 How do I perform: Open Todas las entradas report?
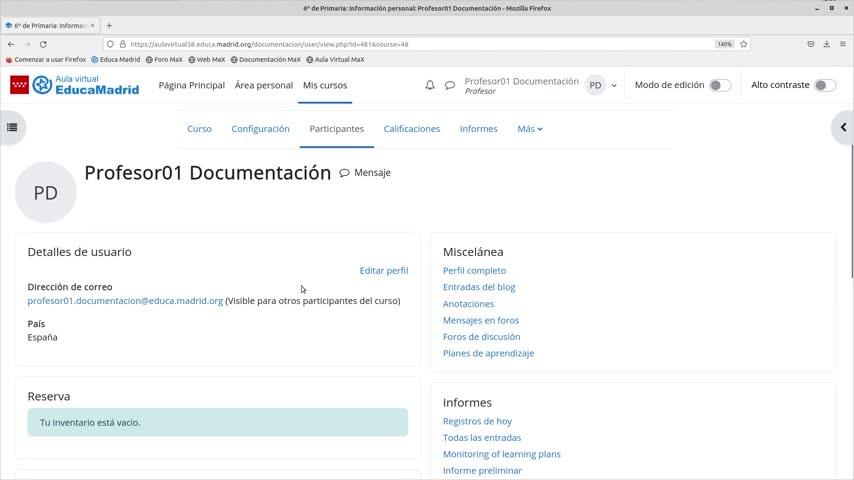[482, 438]
